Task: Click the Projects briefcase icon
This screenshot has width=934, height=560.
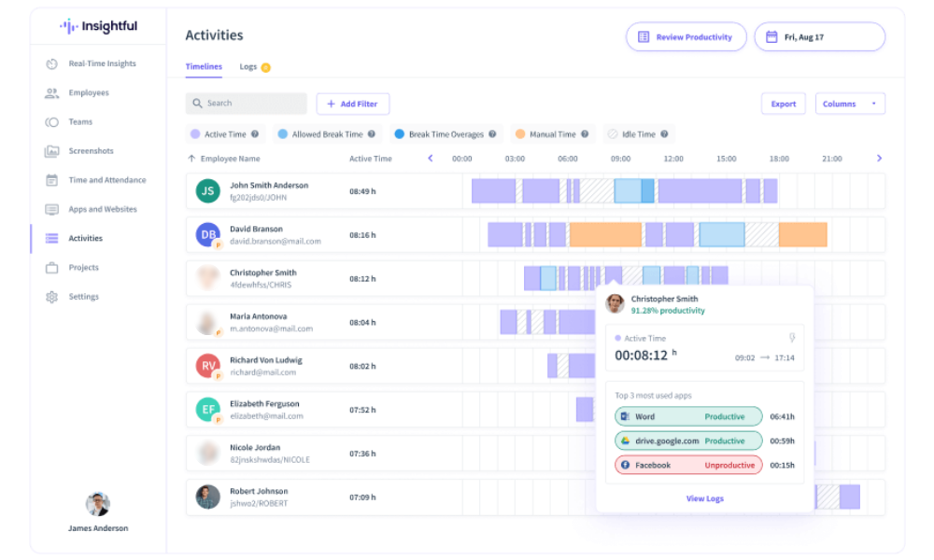Action: pos(51,268)
